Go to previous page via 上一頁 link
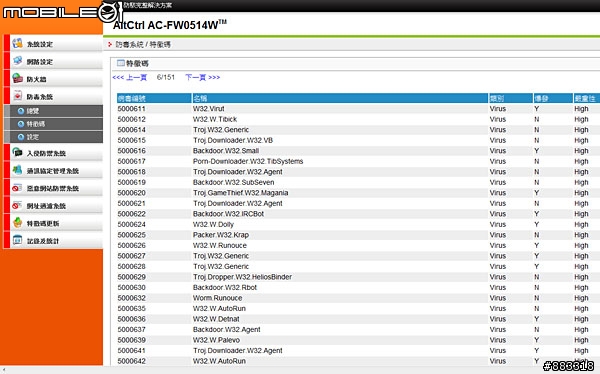Viewport: 600px width, 374px height. [129, 77]
